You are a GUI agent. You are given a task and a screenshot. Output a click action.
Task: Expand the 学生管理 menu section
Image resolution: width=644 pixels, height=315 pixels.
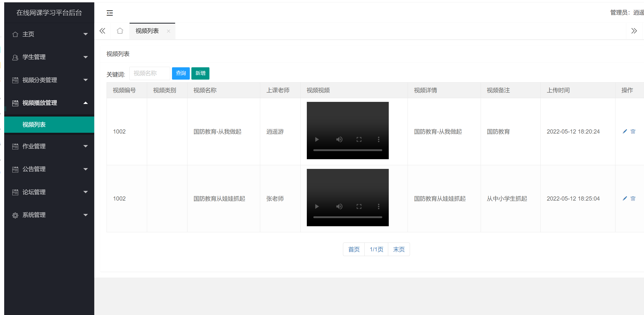(49, 57)
